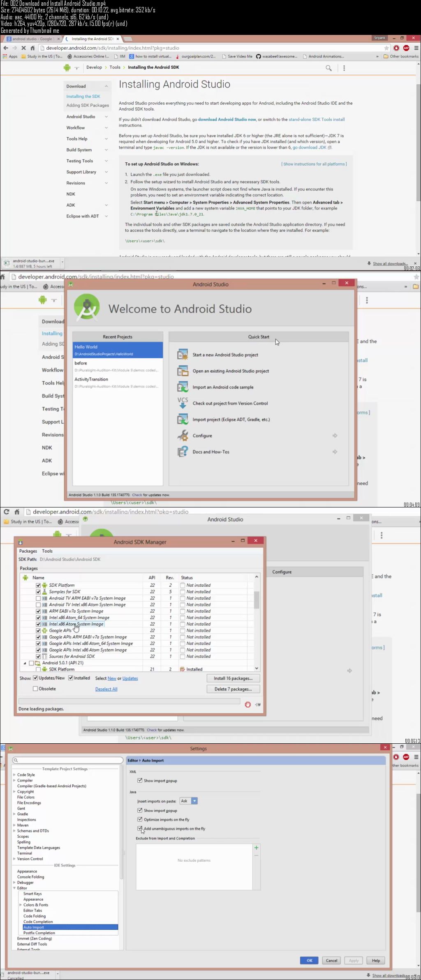Viewport: 421px width, 980px height.
Task: Enable the 'Obsolete' checkbox
Action: tap(35, 689)
